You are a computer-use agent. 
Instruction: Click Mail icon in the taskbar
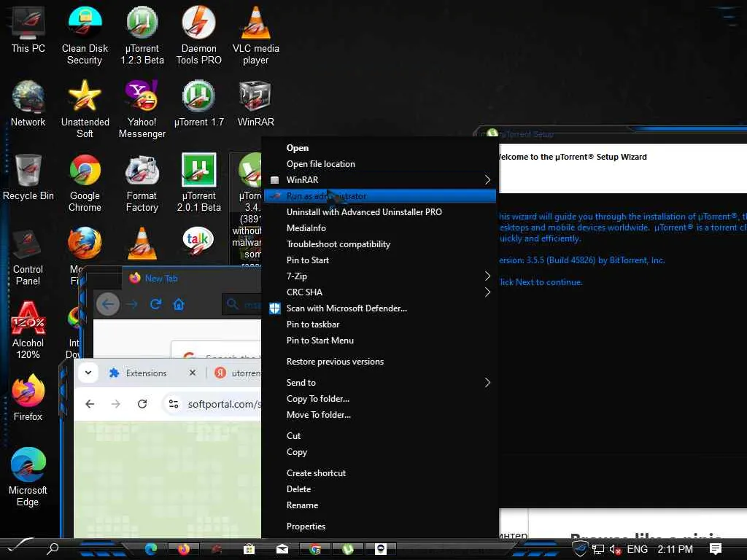coord(282,549)
